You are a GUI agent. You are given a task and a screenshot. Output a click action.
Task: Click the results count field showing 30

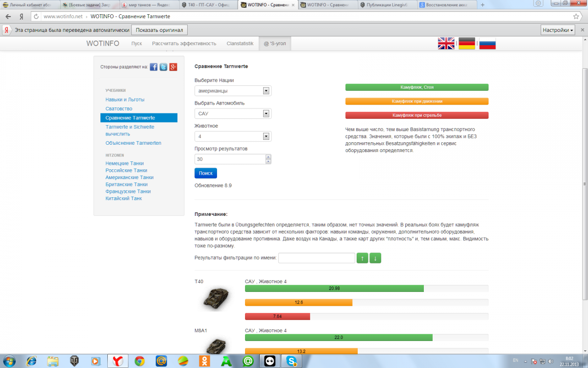point(230,159)
